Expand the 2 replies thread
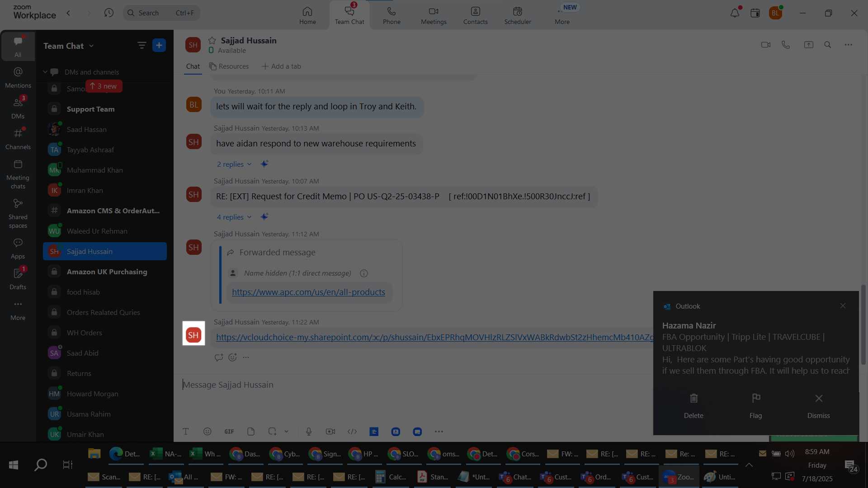This screenshot has width=868, height=488. tap(234, 164)
